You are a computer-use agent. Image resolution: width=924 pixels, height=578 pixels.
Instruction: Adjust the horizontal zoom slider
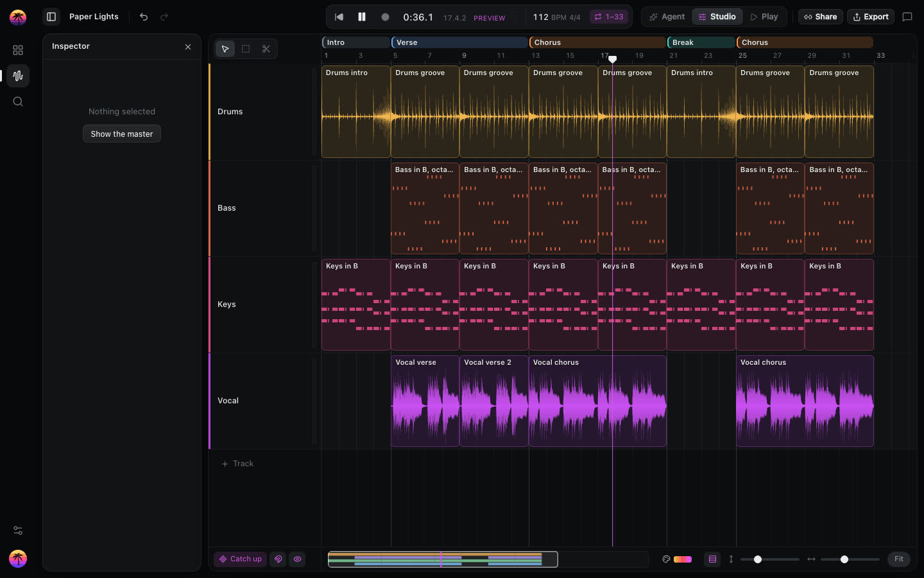tap(850, 559)
